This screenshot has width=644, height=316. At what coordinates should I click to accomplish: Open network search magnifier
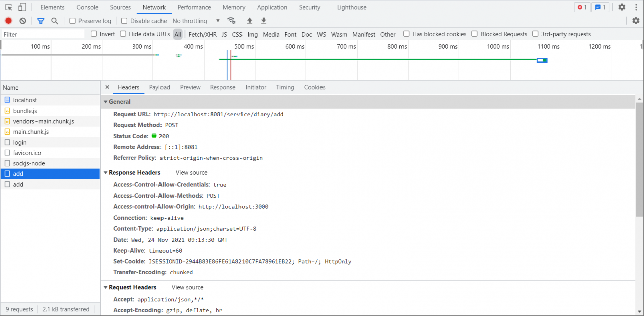(55, 21)
